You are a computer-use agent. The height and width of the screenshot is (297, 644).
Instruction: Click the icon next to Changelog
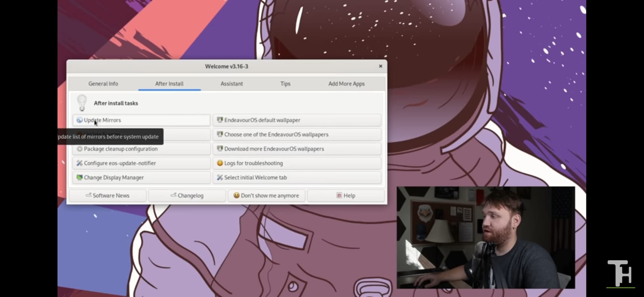pos(173,195)
